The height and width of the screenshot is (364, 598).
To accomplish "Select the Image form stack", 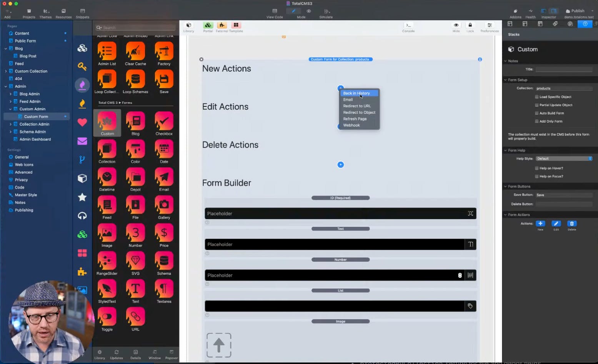I will [107, 233].
